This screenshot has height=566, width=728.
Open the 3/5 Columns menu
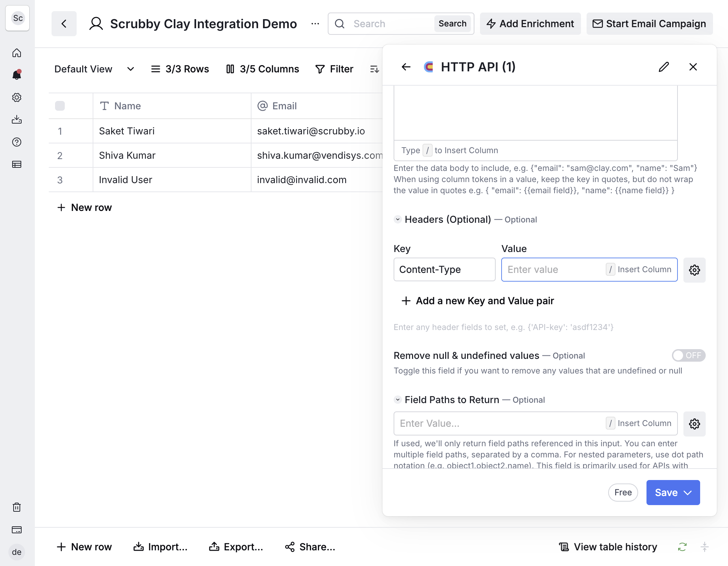(x=263, y=69)
